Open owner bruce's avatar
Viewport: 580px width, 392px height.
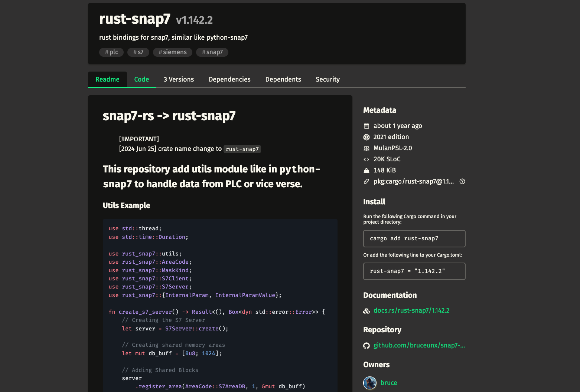click(370, 383)
